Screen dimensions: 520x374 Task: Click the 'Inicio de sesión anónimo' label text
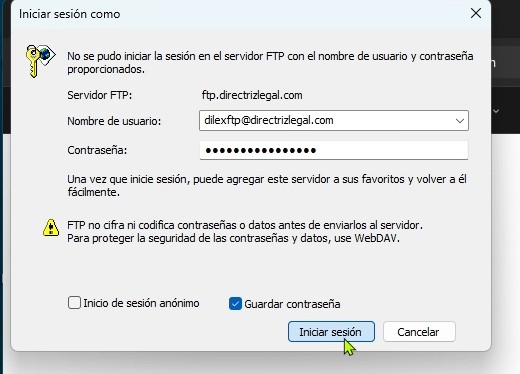(141, 303)
